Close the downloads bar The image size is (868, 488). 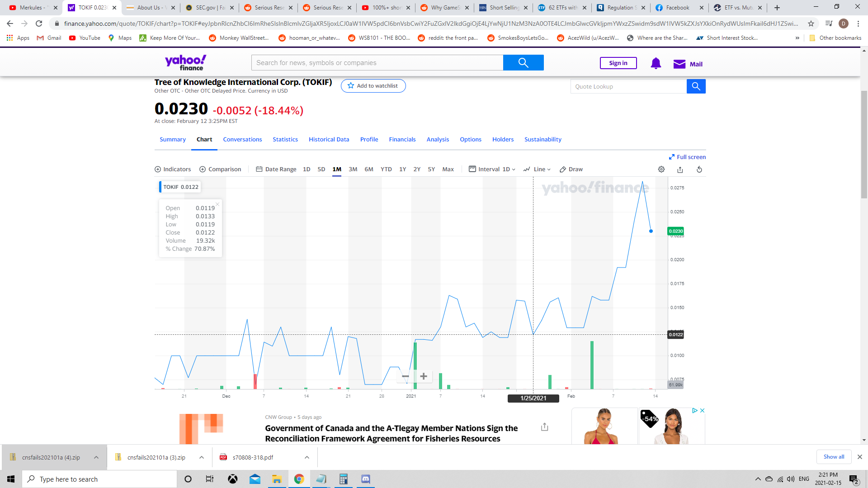pos(860,457)
